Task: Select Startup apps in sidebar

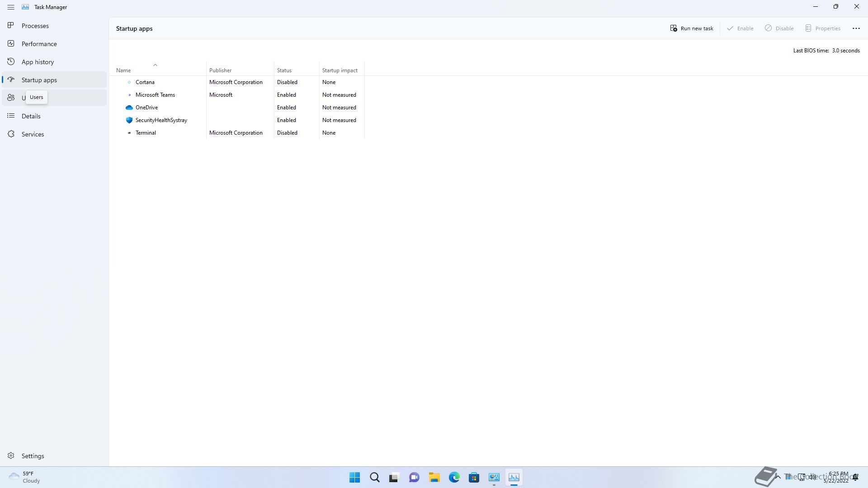Action: tap(54, 80)
